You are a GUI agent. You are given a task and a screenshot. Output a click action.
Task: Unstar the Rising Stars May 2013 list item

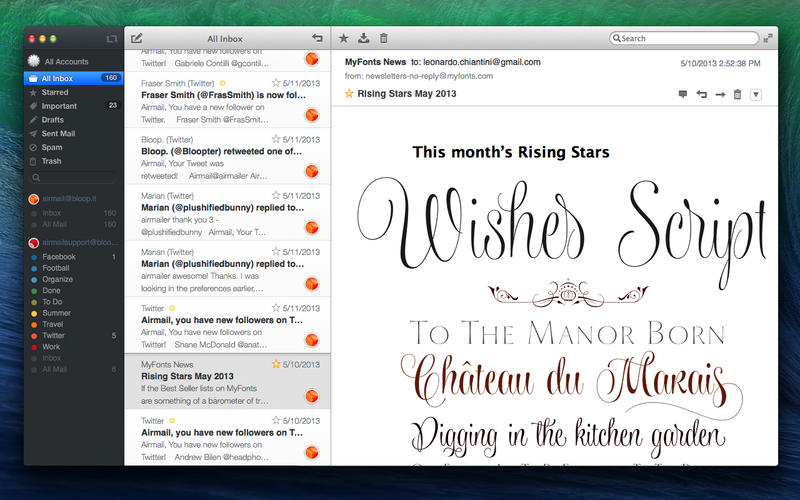pos(276,365)
